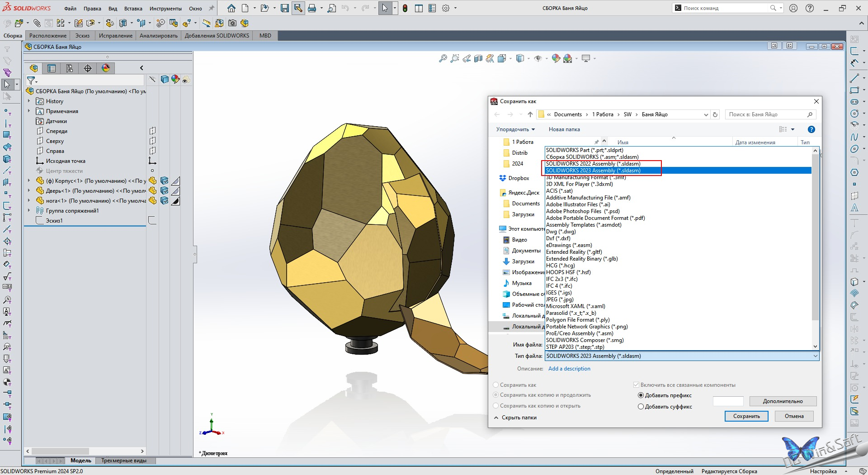Collapse folders with 'Скрыть папки' chevron
Screen dimensions: 868x475
496,418
